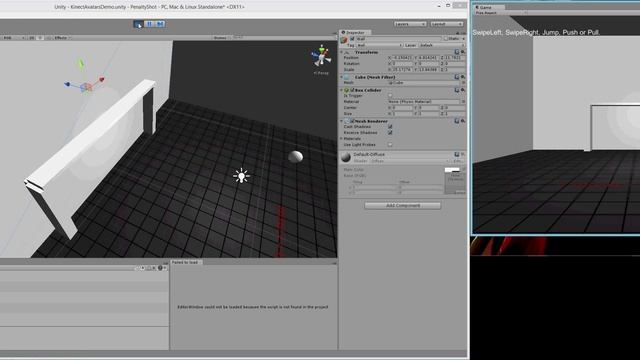This screenshot has width=640, height=360.
Task: Collapse the Cube Mesh Filter component
Action: tap(342, 77)
